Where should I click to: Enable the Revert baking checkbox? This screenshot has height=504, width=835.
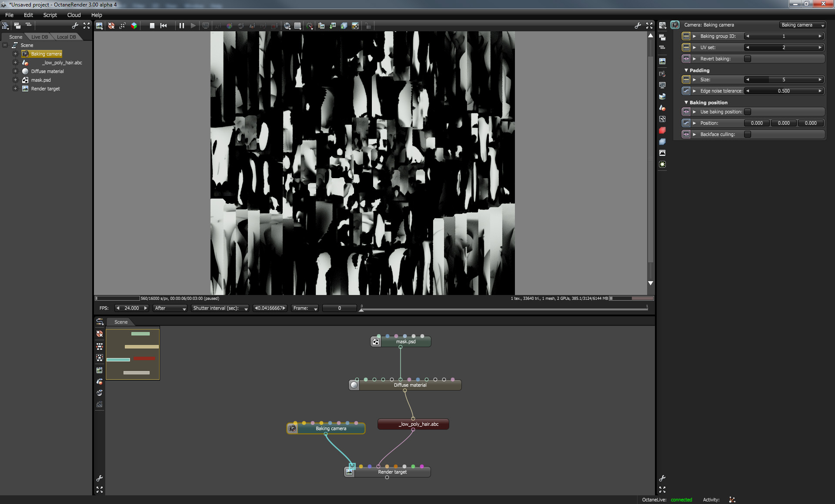[748, 59]
